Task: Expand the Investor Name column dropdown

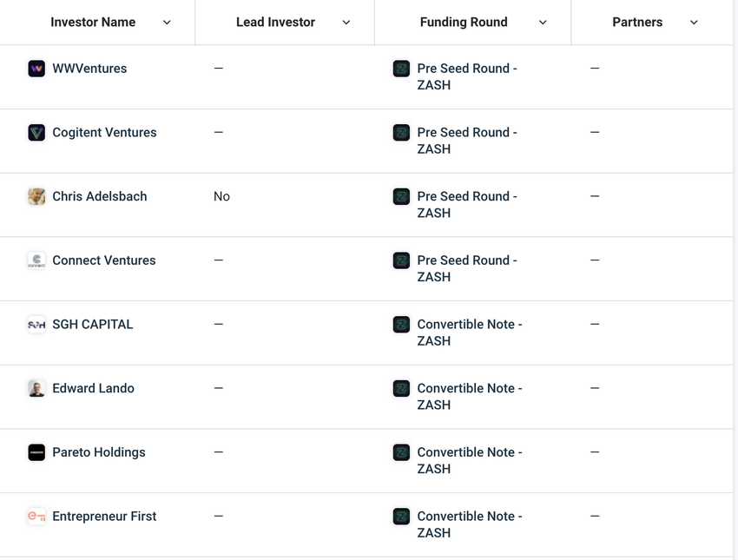Action: pos(167,23)
